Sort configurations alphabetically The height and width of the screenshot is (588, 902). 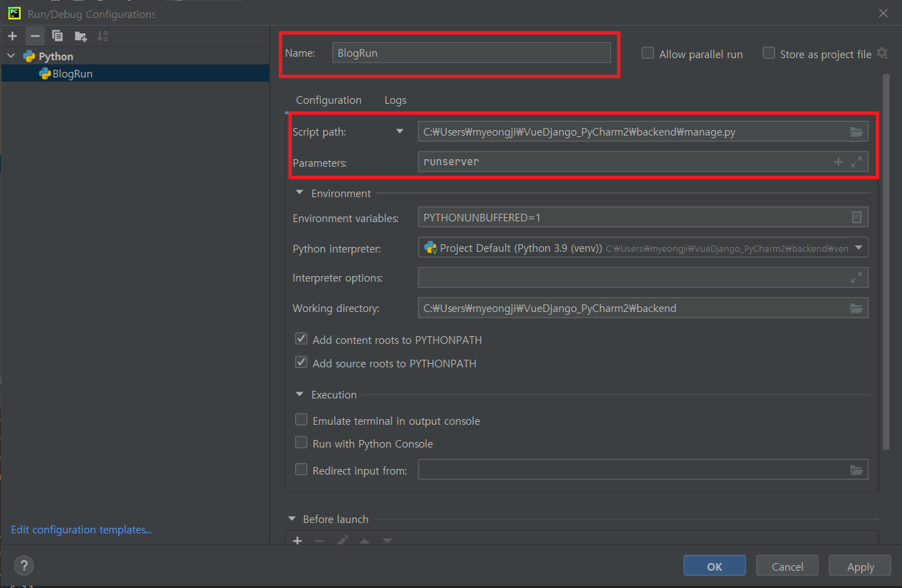(102, 36)
